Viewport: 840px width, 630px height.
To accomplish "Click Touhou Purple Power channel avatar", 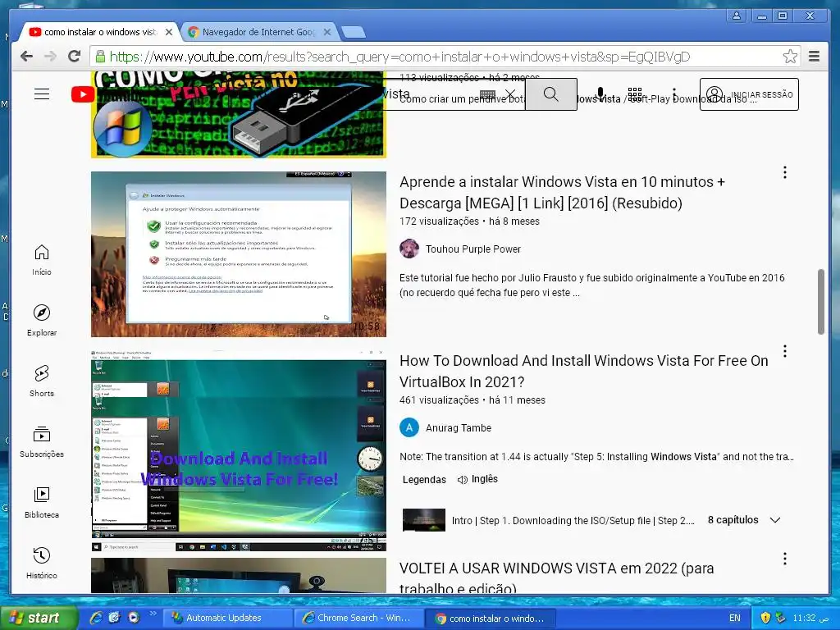I will coord(409,249).
